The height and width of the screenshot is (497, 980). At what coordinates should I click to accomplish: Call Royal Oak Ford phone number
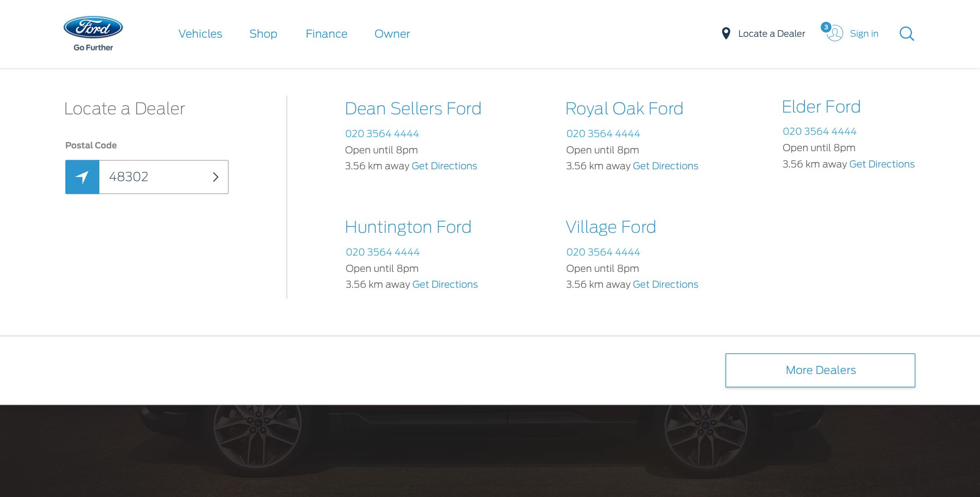click(x=603, y=133)
